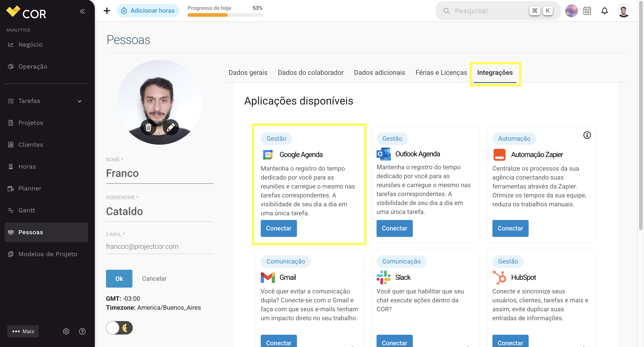Click the colorful orb assistant icon

571,11
